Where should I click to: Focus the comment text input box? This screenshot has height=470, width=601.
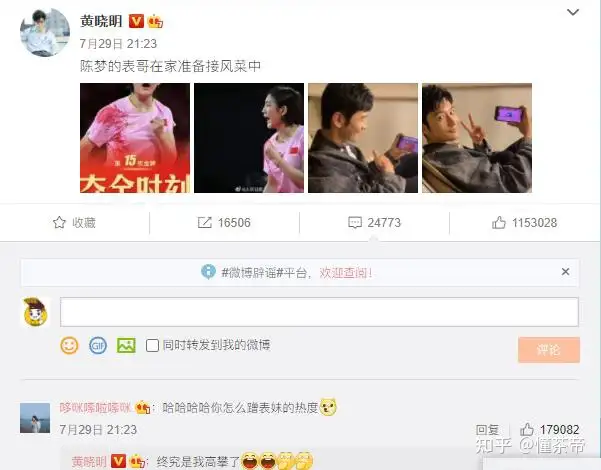coord(319,312)
